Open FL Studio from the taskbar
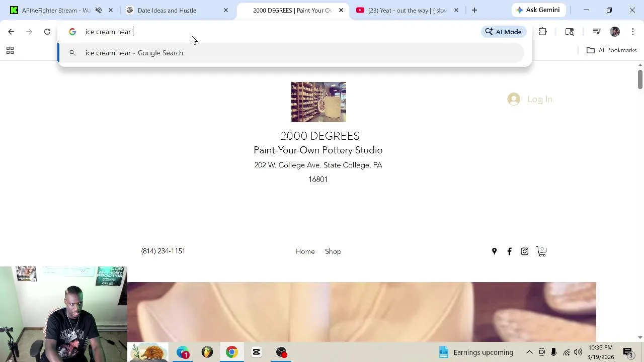The height and width of the screenshot is (362, 644). [x=207, y=352]
